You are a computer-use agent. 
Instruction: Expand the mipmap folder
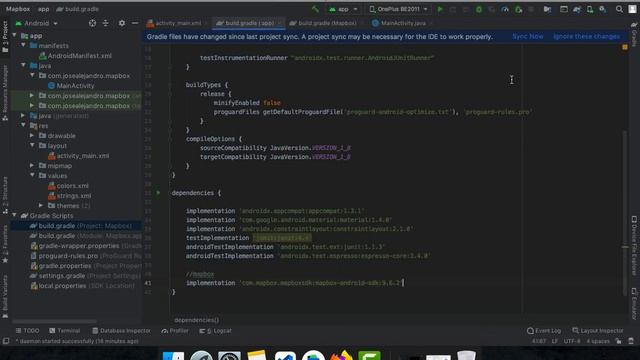32,165
